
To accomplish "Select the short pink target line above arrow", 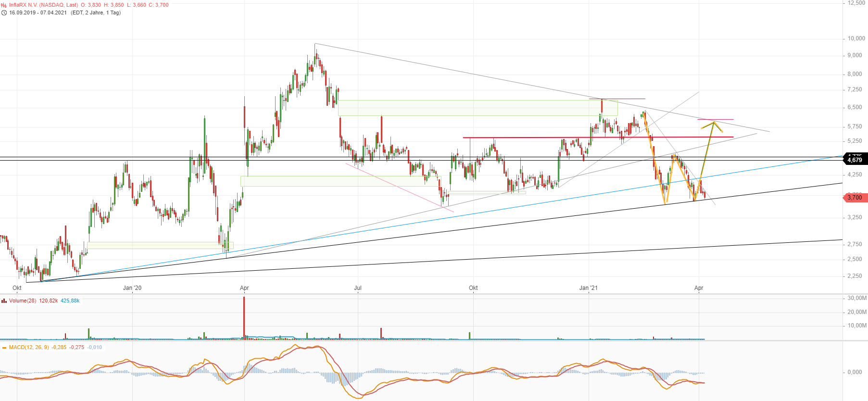I will point(716,119).
